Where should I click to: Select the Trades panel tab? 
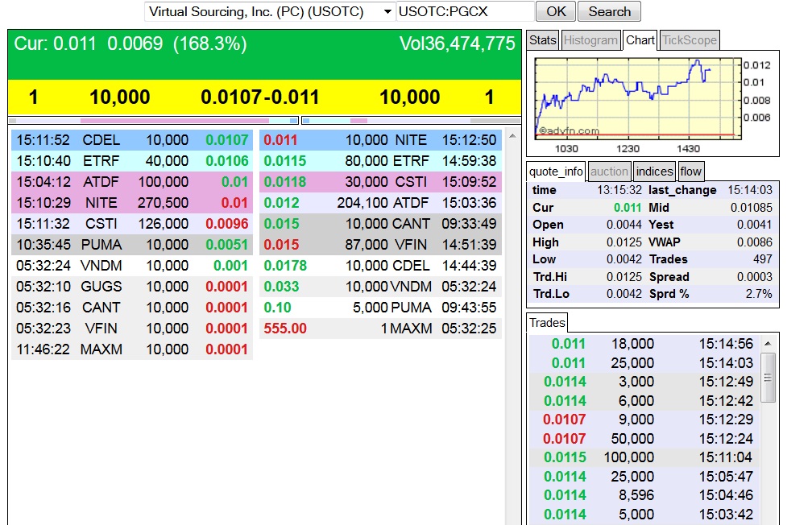[548, 322]
